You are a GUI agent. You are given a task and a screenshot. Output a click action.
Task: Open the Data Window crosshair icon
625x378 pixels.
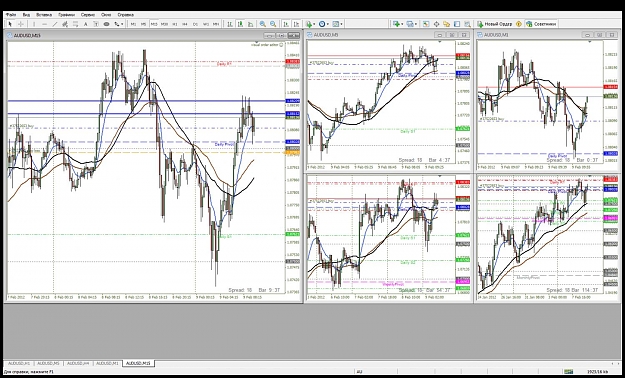click(x=436, y=24)
